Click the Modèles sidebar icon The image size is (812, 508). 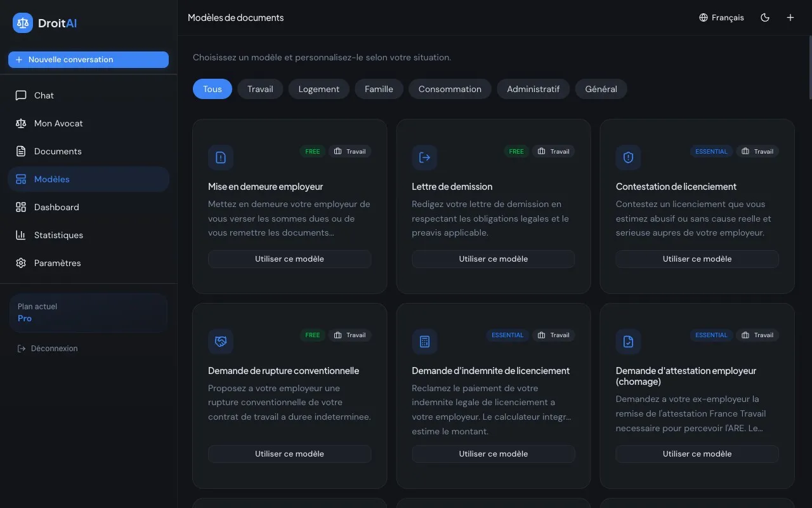(x=20, y=179)
